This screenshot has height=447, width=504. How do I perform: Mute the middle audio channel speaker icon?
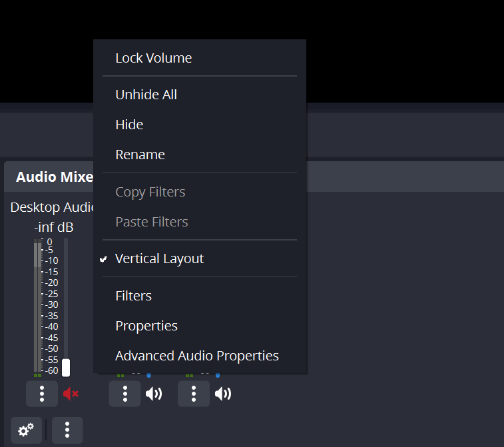point(154,394)
